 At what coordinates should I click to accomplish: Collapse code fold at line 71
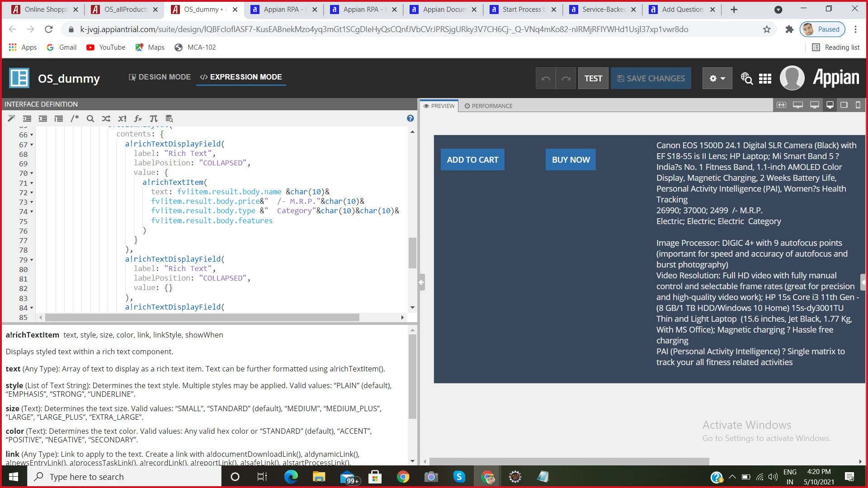(32, 183)
